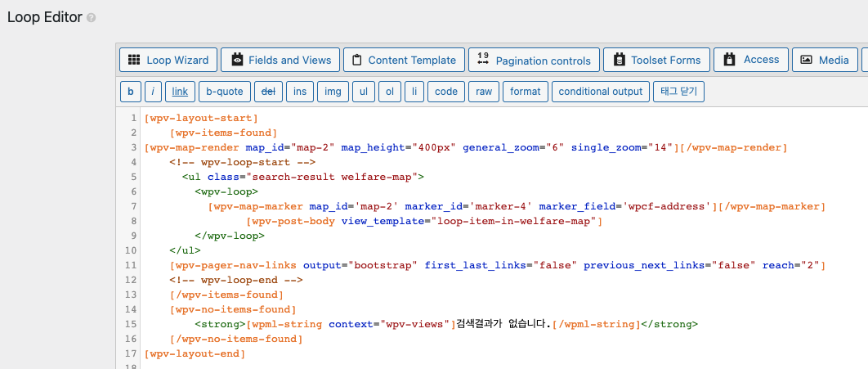The width and height of the screenshot is (868, 369).
Task: Click the general_zoom="6" attribute
Action: coord(513,147)
